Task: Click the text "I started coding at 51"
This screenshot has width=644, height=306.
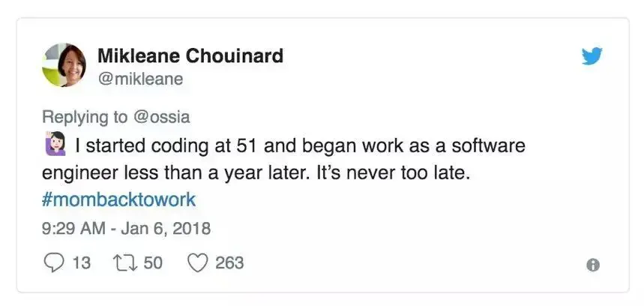Action: click(156, 145)
